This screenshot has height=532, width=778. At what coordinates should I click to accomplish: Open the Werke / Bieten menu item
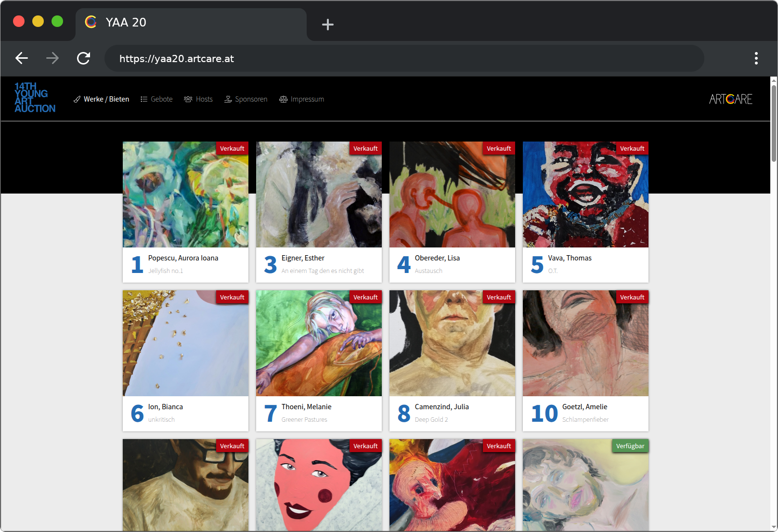[x=102, y=99]
